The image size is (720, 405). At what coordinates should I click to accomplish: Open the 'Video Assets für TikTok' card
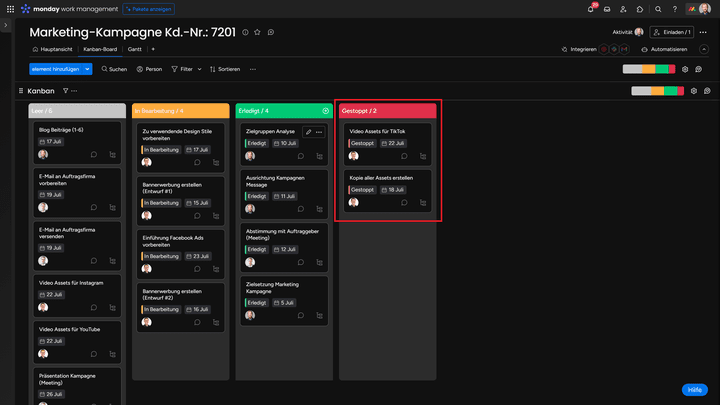click(378, 131)
